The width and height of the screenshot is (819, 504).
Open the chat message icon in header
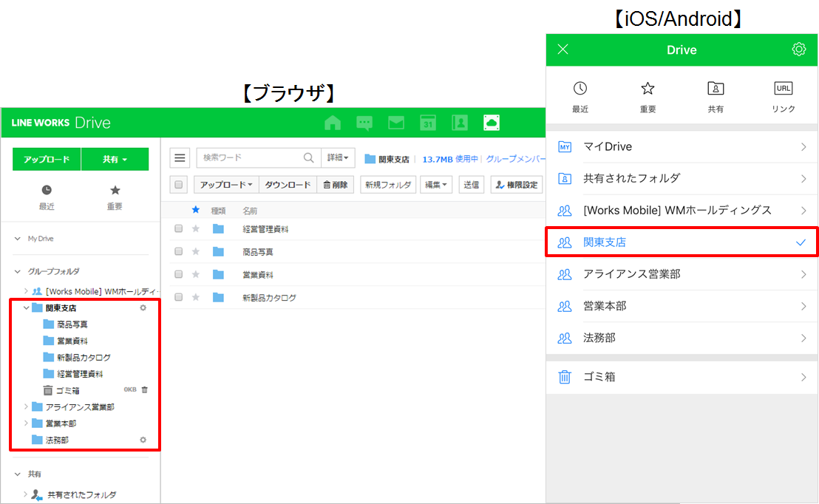tap(364, 123)
